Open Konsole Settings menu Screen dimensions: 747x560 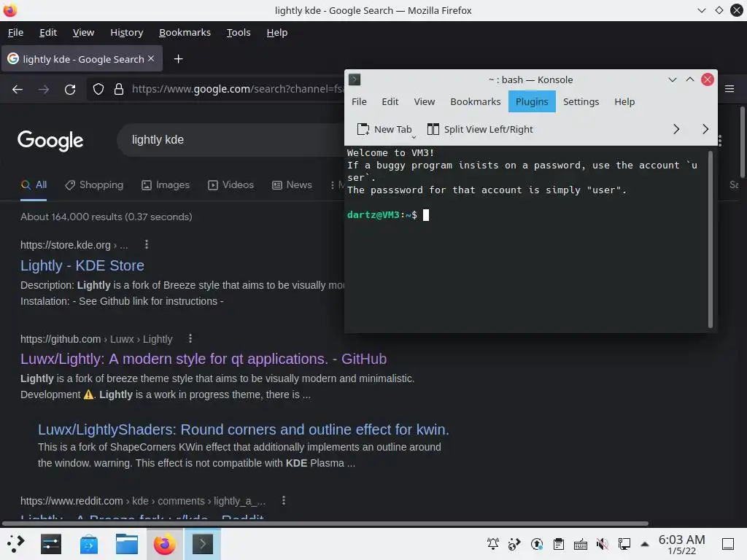coord(581,102)
